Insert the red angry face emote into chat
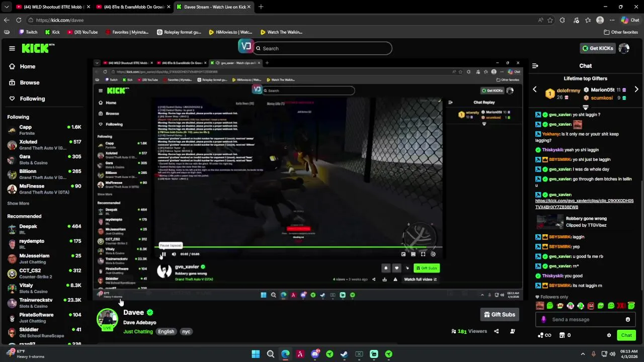The width and height of the screenshot is (644, 362). pos(591,306)
